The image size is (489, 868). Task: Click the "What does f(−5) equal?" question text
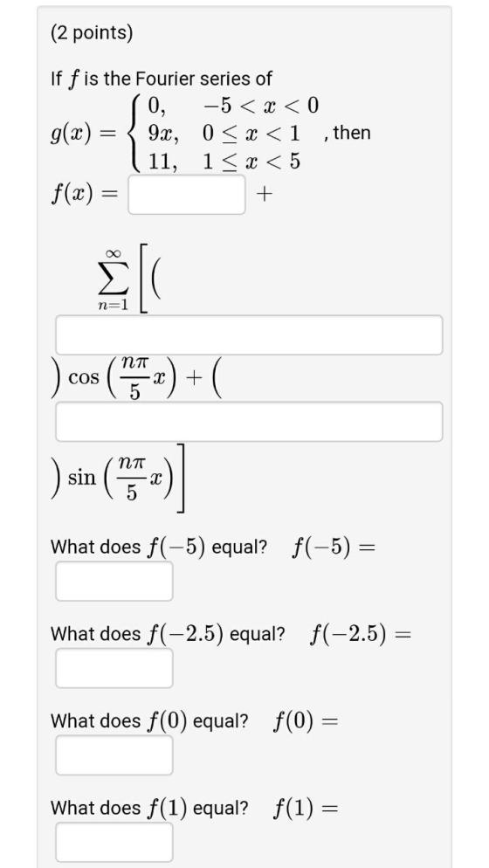click(158, 548)
